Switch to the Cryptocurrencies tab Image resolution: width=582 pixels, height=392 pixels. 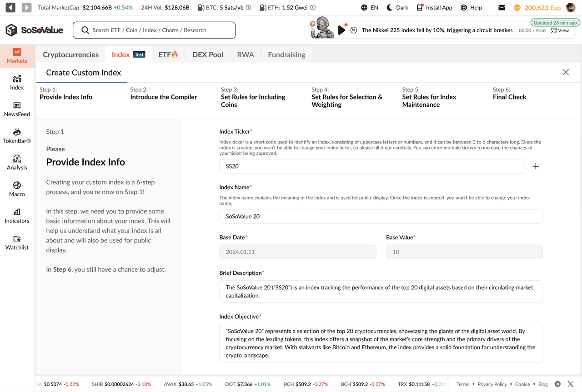[x=70, y=55]
